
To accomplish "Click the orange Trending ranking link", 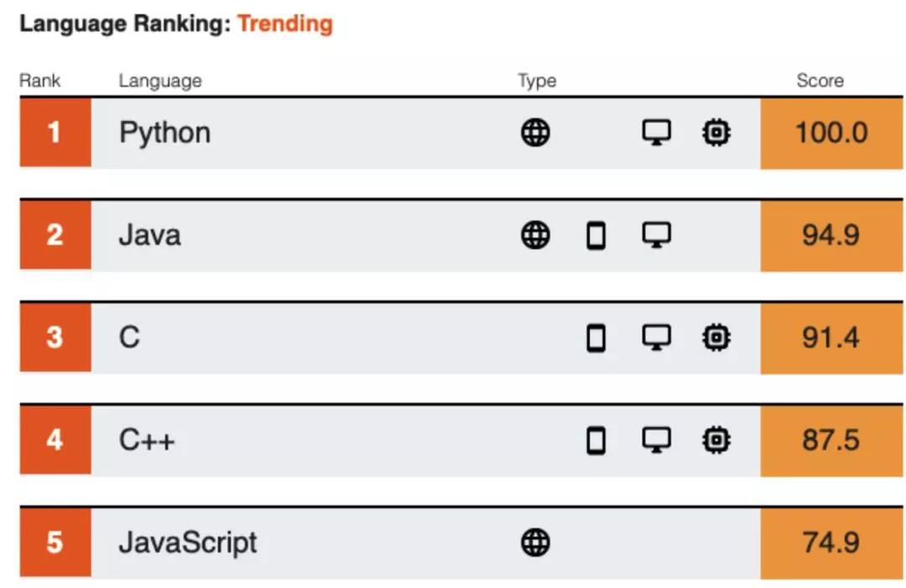I will click(284, 23).
